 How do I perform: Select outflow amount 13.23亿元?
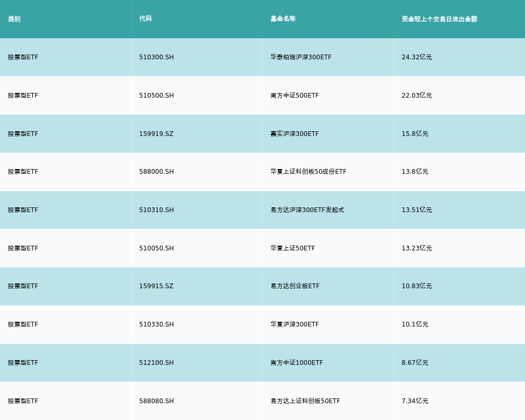pyautogui.click(x=416, y=248)
